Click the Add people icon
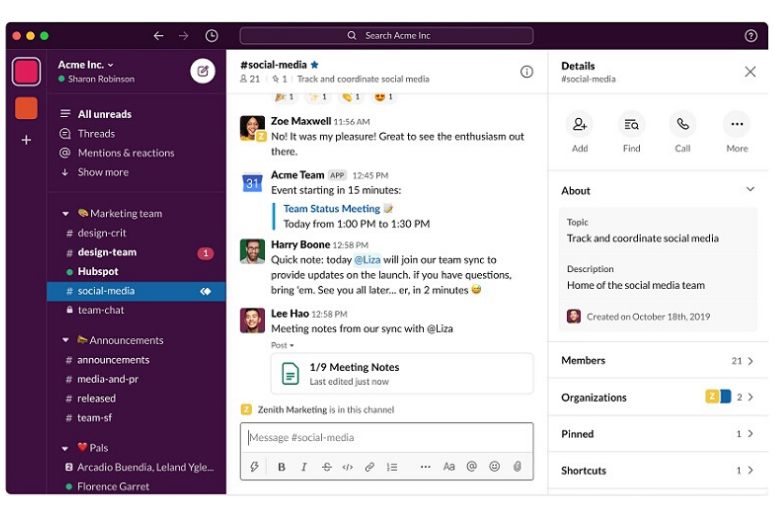 pos(579,125)
